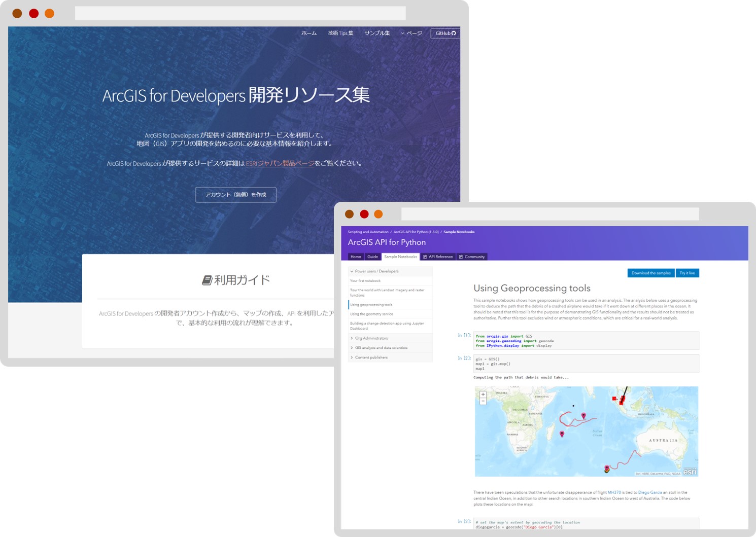Open the Community tab
The height and width of the screenshot is (537, 756).
pyautogui.click(x=472, y=257)
